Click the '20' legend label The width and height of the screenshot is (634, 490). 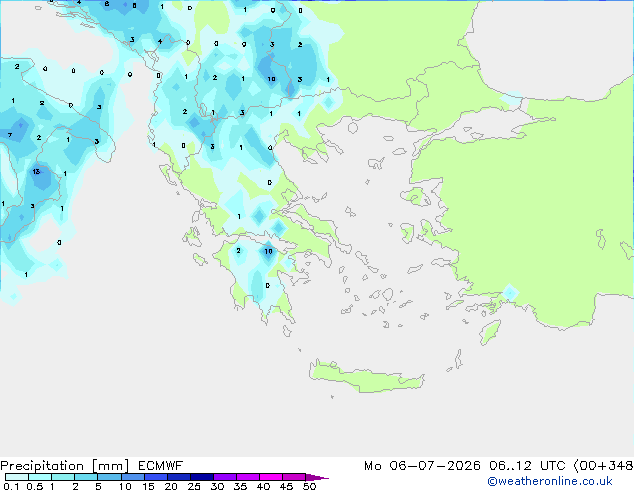[x=171, y=486]
